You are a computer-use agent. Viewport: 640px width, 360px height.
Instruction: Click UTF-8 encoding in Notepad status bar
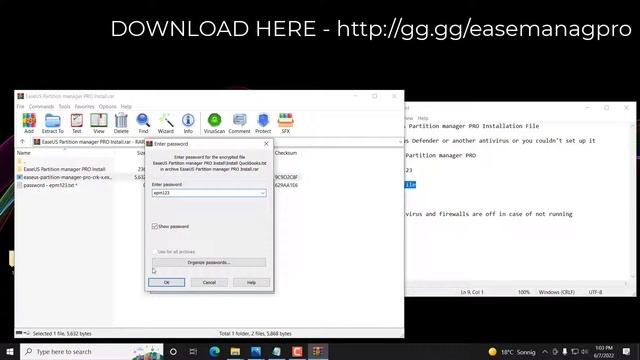coord(596,292)
